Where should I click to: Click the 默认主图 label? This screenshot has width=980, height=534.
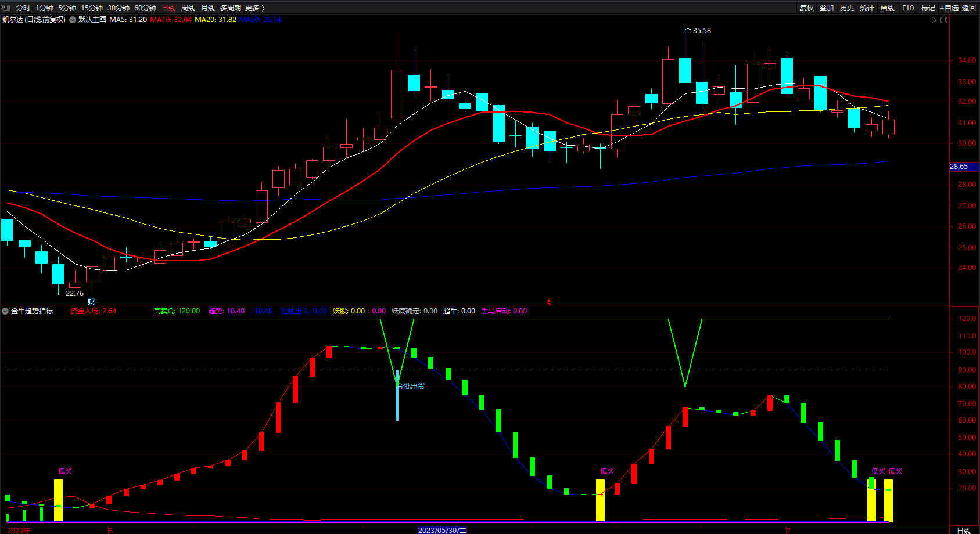pyautogui.click(x=92, y=20)
